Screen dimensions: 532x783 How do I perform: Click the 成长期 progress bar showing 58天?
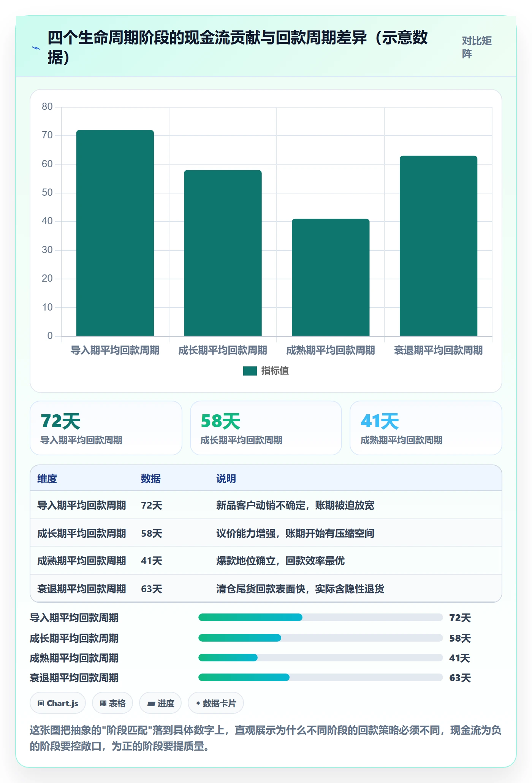321,638
